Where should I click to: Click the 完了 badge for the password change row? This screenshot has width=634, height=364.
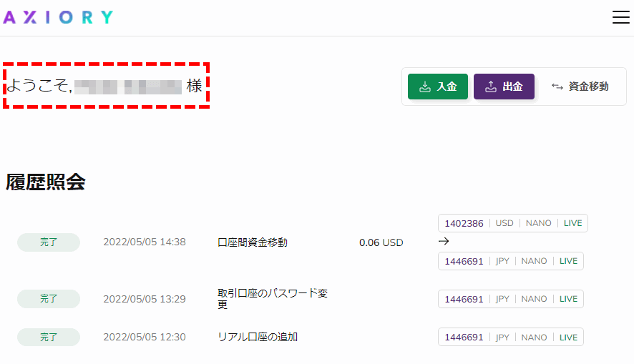(x=49, y=299)
